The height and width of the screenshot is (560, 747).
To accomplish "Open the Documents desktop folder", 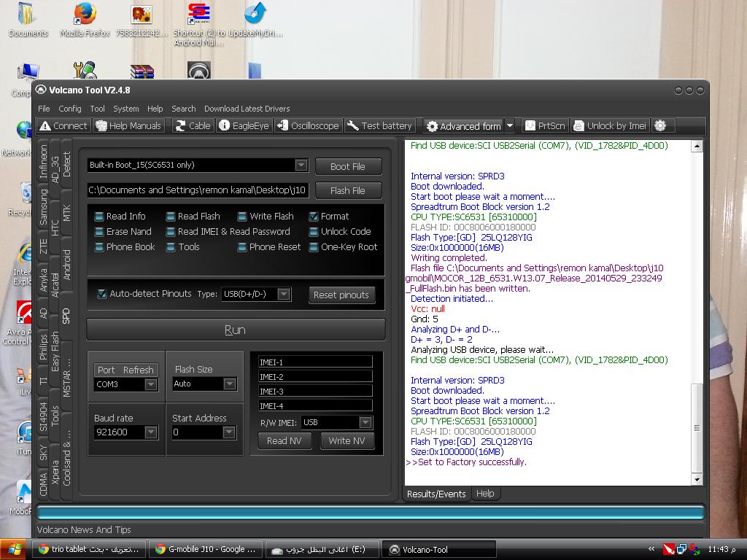I will tap(28, 20).
